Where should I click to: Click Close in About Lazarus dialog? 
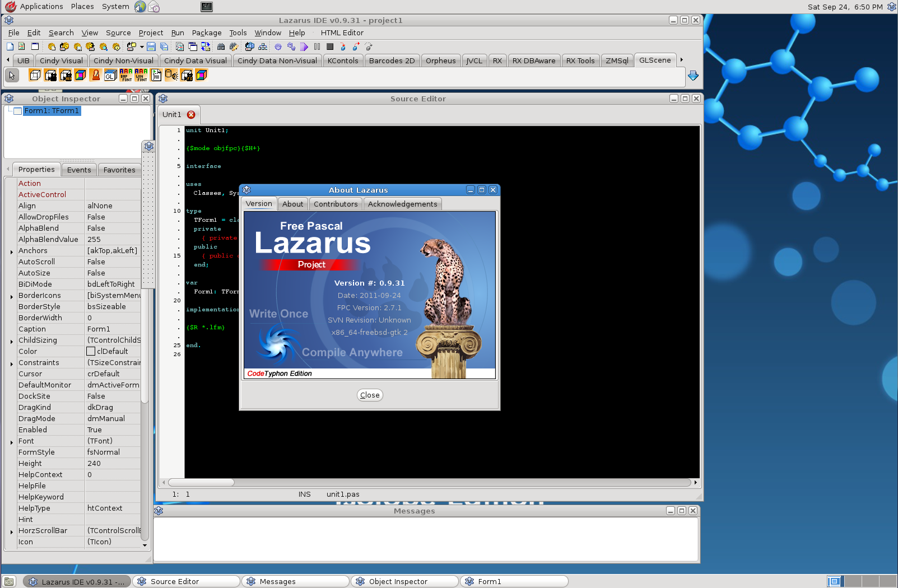pyautogui.click(x=370, y=395)
